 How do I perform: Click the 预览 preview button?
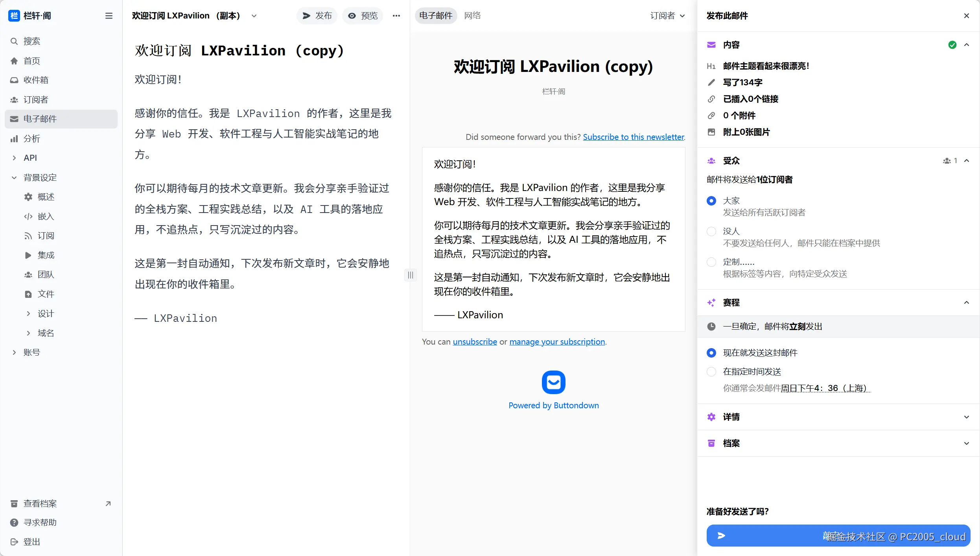click(x=362, y=16)
